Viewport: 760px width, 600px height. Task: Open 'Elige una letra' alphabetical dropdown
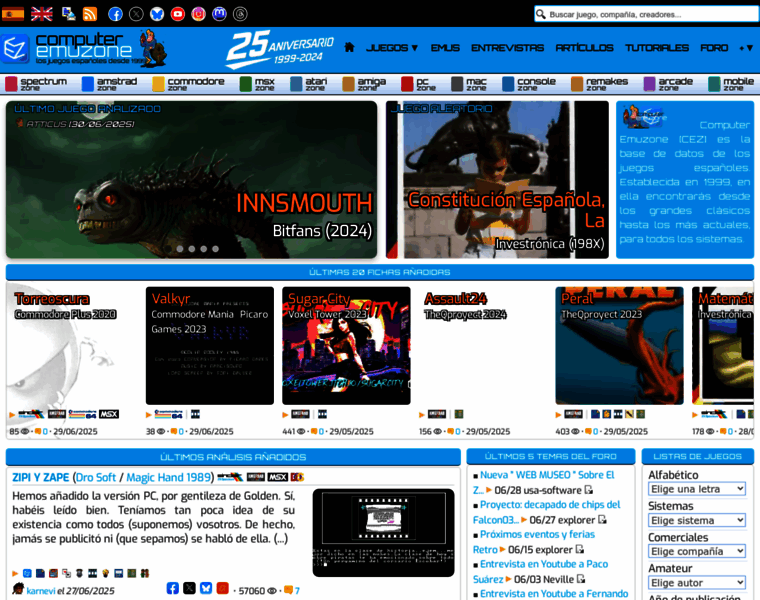[697, 489]
